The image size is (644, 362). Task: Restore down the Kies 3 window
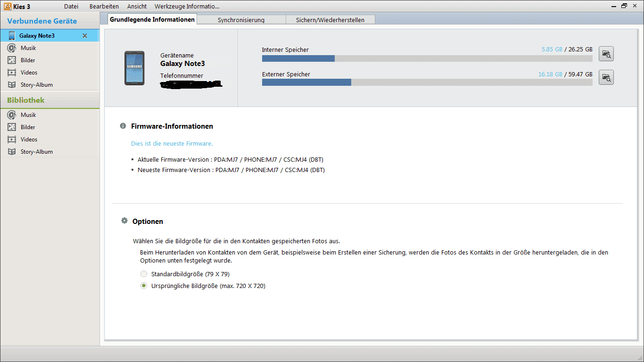[624, 6]
